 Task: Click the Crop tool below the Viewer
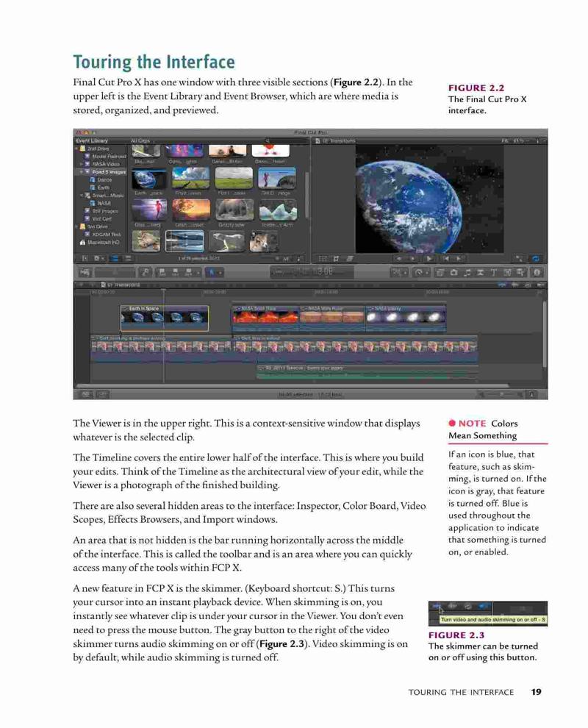pos(336,259)
